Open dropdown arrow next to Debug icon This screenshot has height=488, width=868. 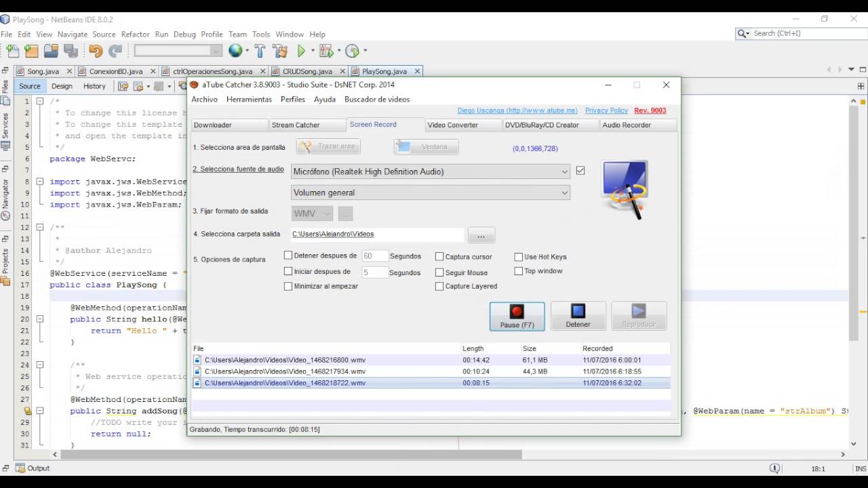click(338, 51)
